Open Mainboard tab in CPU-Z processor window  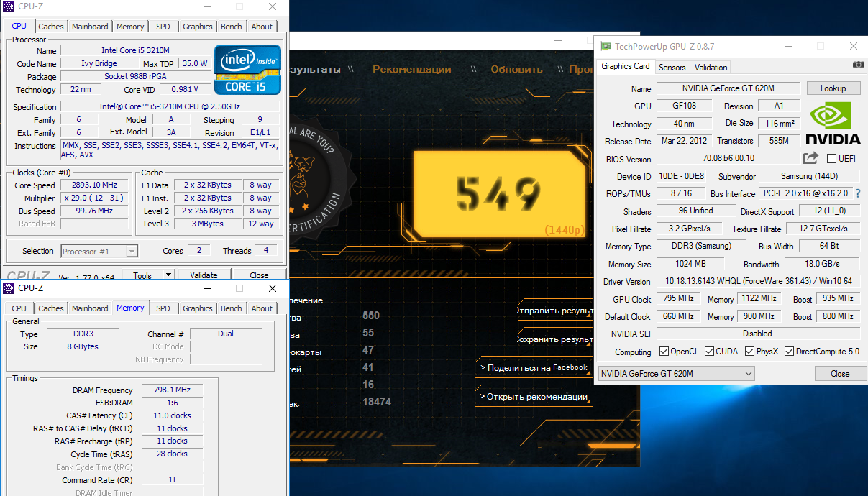(91, 27)
